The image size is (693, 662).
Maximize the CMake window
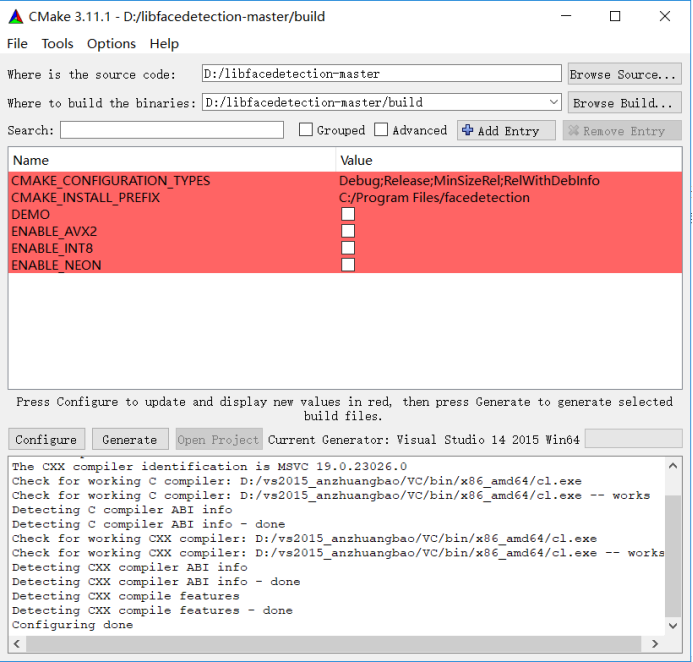(615, 16)
